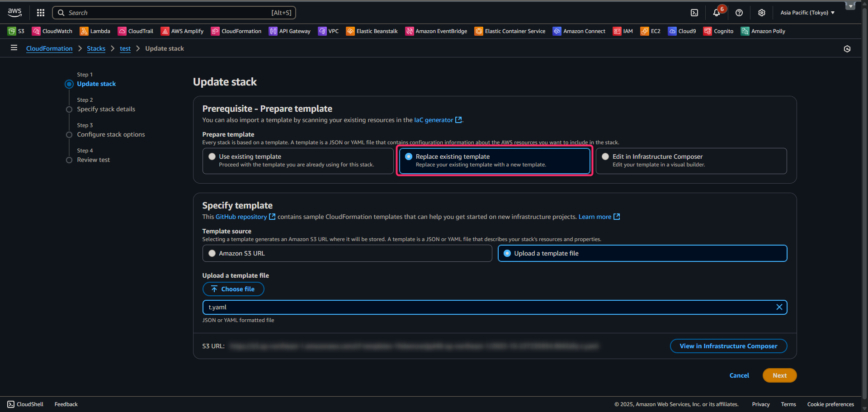Go to Stacks breadcrumb
This screenshot has width=868, height=412.
coord(96,48)
